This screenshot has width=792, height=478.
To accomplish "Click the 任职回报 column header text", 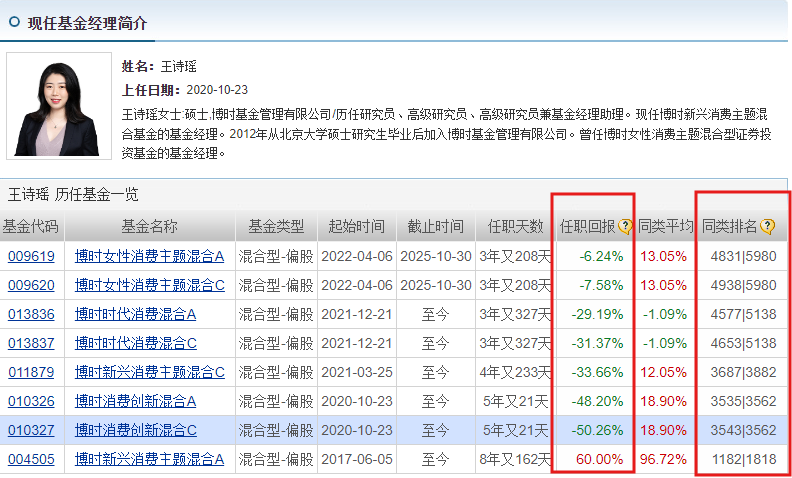I will click(587, 226).
